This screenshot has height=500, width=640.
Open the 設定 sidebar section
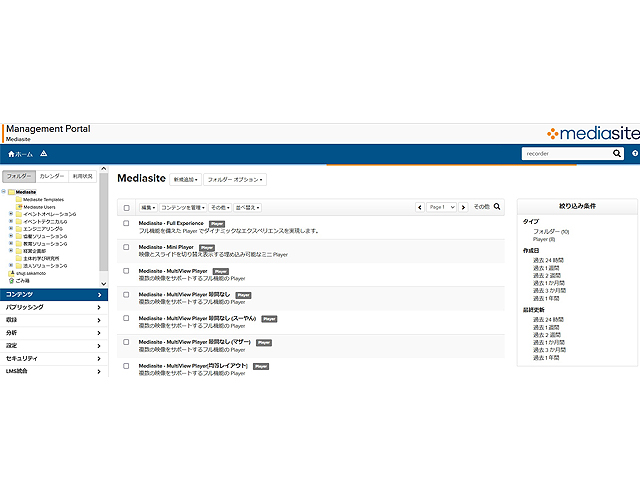click(54, 346)
